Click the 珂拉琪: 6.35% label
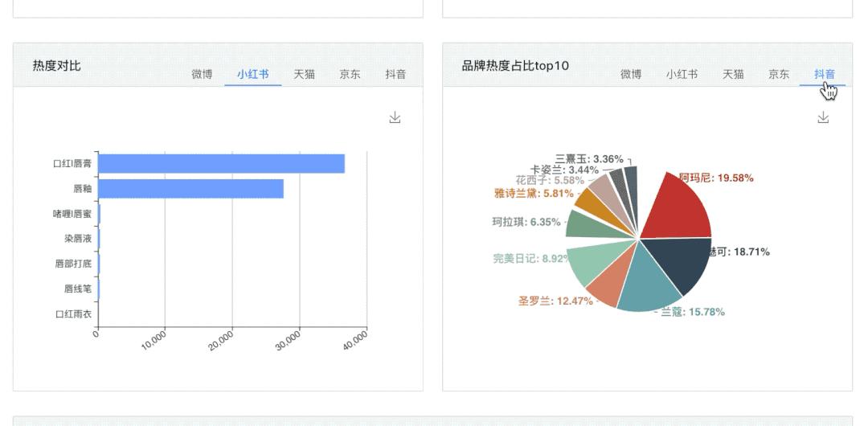Viewport: 868px width, 426px height. (526, 222)
